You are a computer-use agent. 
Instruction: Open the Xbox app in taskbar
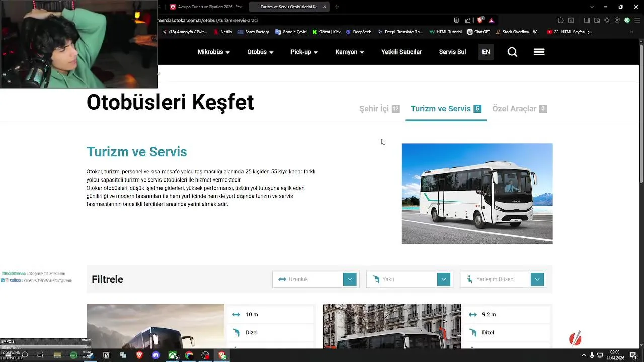(173, 355)
